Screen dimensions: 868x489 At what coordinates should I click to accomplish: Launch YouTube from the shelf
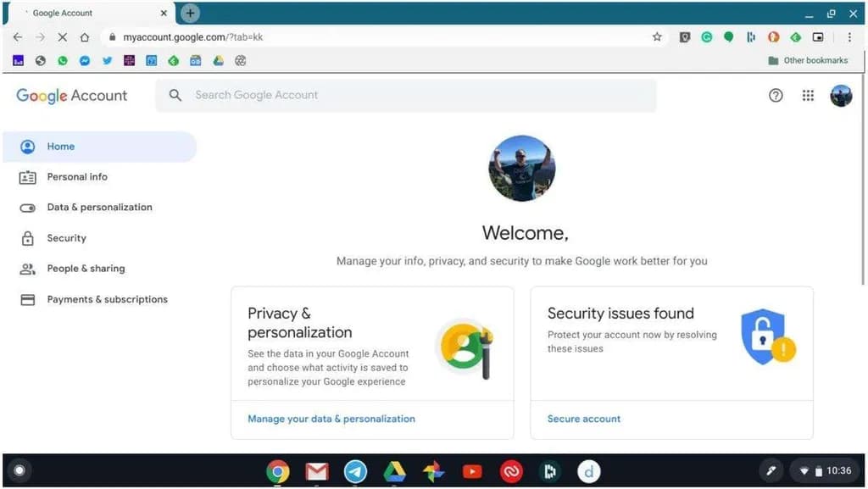472,471
